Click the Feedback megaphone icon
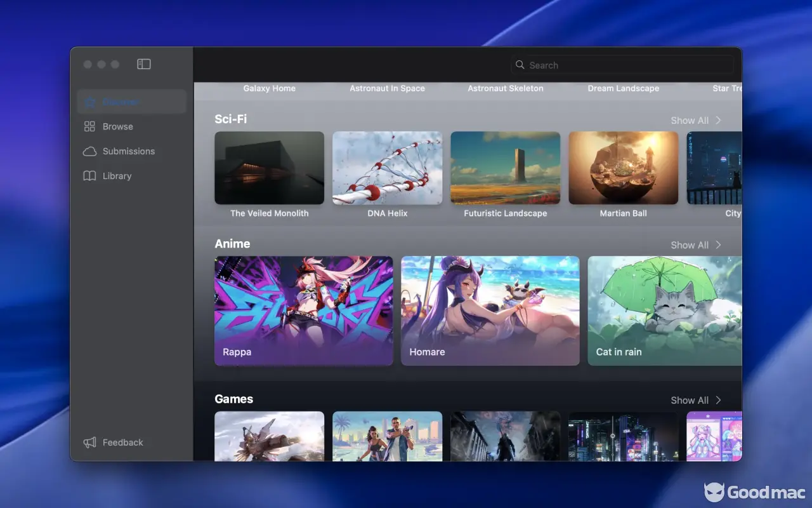The width and height of the screenshot is (812, 508). tap(90, 443)
